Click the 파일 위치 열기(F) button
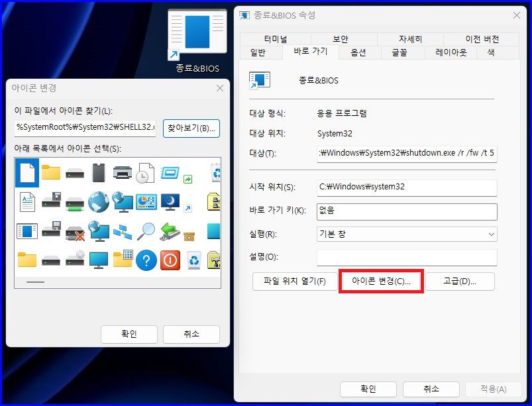The width and height of the screenshot is (532, 406). [295, 281]
